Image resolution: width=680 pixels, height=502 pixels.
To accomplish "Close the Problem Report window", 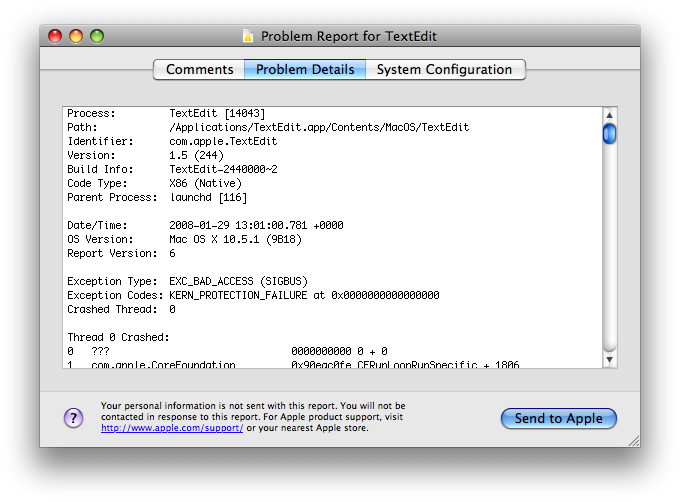I will tap(56, 37).
